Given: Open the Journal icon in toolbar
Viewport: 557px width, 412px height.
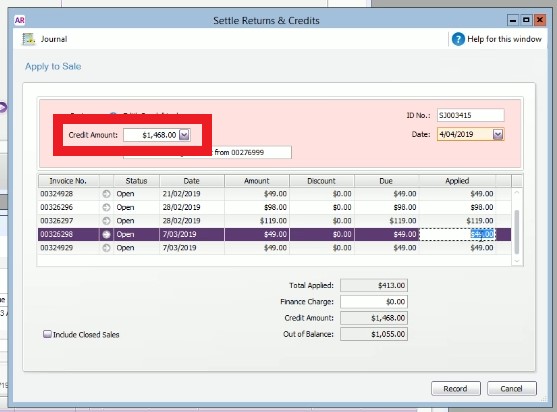Looking at the screenshot, I should [x=29, y=39].
